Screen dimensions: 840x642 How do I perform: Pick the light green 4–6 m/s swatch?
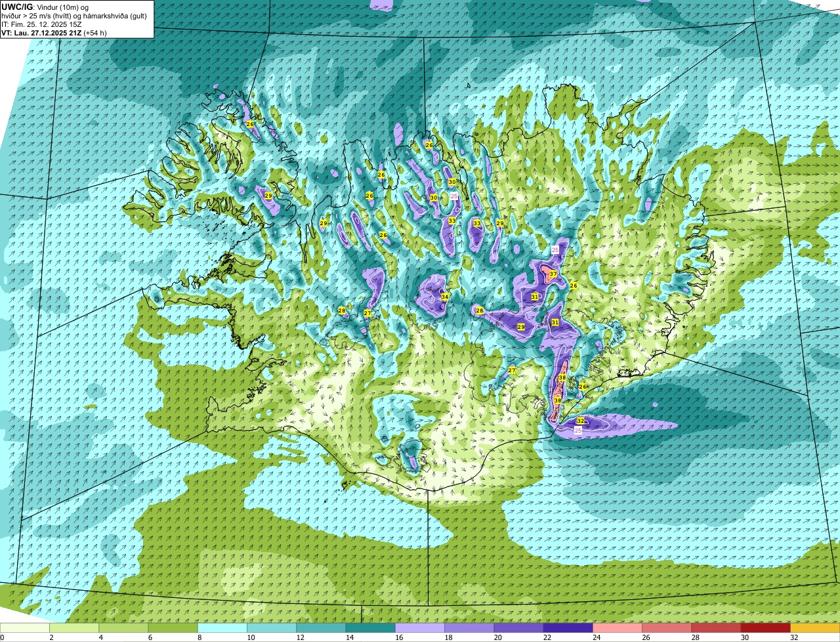click(123, 628)
